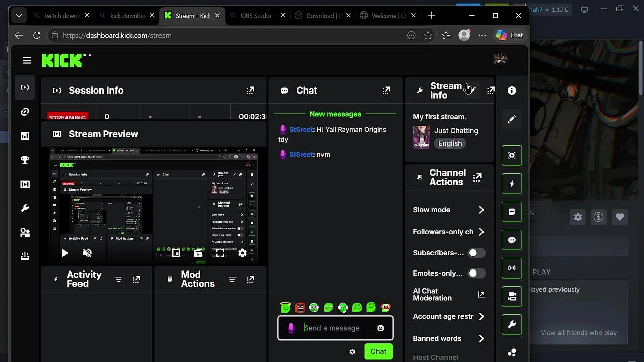Toggle Subscribers-only chat switch

476,253
